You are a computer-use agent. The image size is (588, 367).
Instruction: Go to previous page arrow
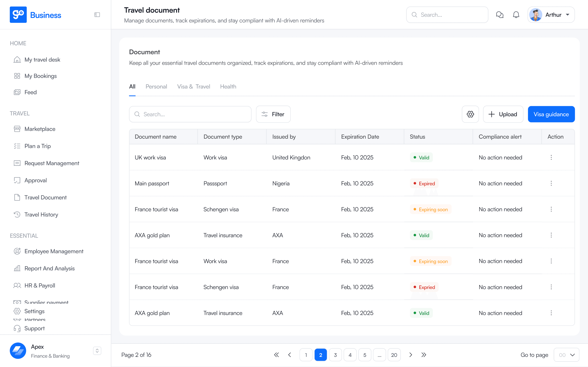pyautogui.click(x=290, y=355)
